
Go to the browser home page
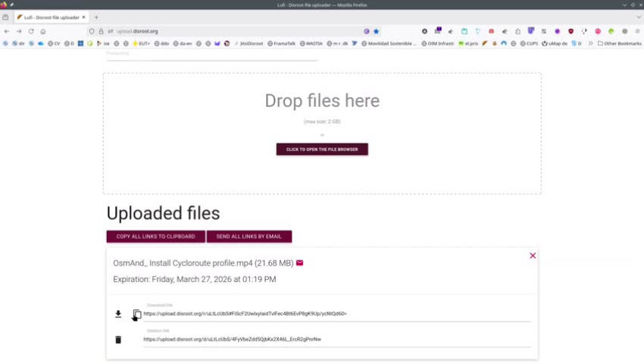[43, 31]
